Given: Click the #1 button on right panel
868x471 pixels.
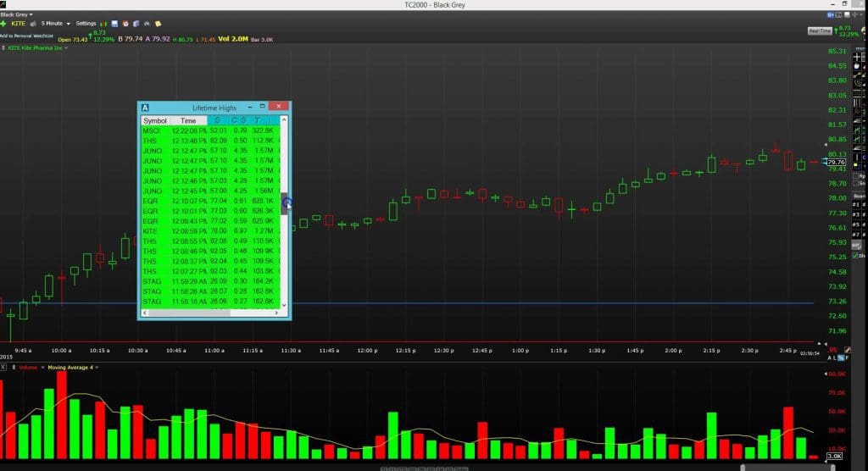Looking at the screenshot, I should [x=856, y=205].
